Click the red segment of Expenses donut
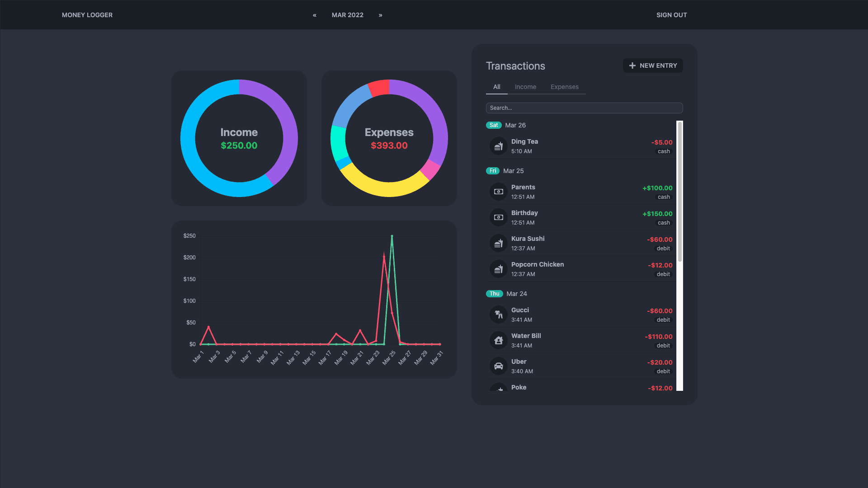This screenshot has height=488, width=868. 379,88
